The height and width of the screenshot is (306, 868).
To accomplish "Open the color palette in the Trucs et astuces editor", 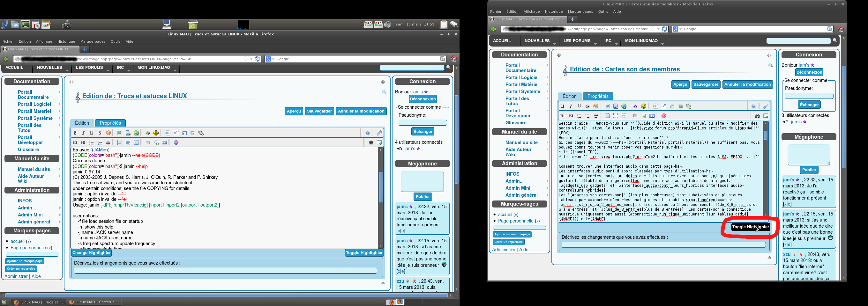I will coord(108,133).
